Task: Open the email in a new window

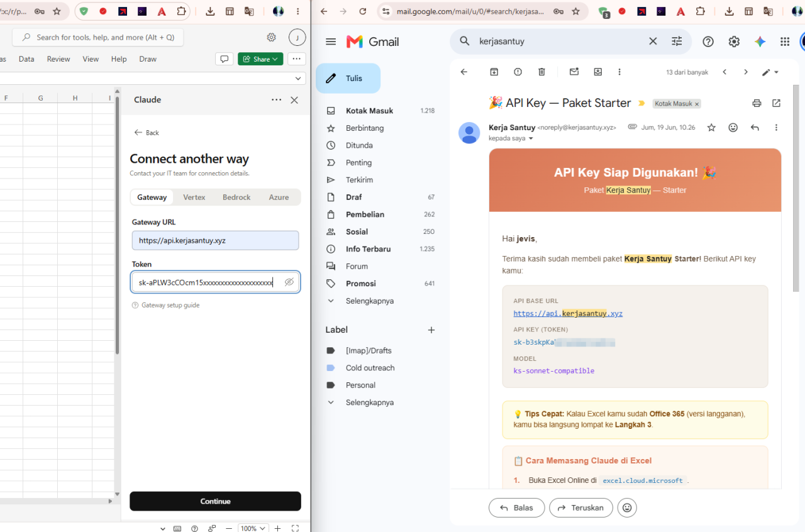Action: [x=777, y=103]
